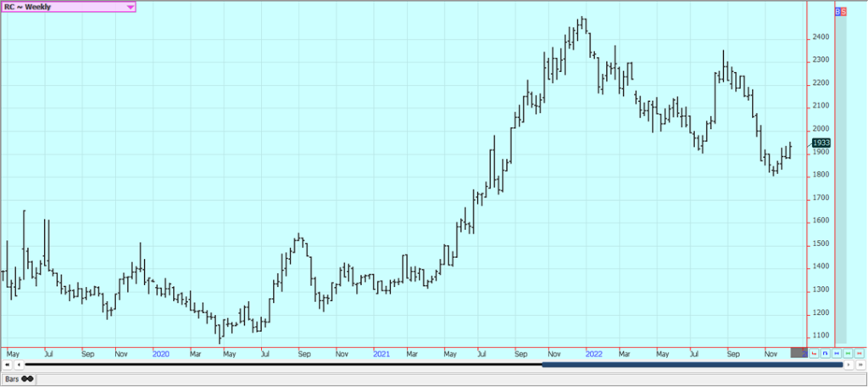Click the 2300 price axis label
This screenshot has height=387, width=868.
821,60
